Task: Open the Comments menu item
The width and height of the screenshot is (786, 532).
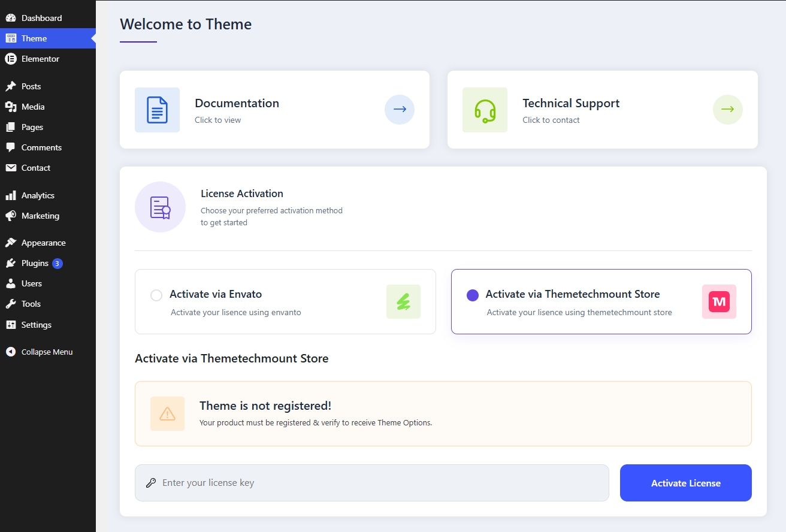Action: pyautogui.click(x=48, y=147)
